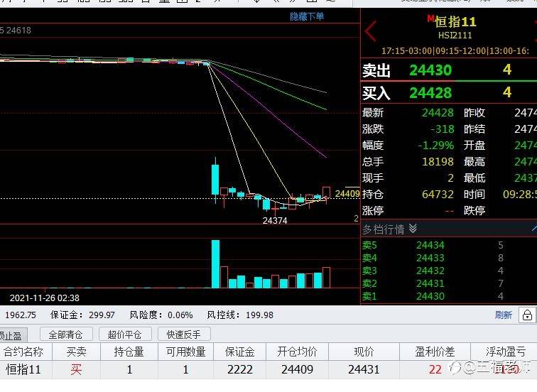Click the 24618 chart axis label
The width and height of the screenshot is (537, 392).
click(x=19, y=31)
